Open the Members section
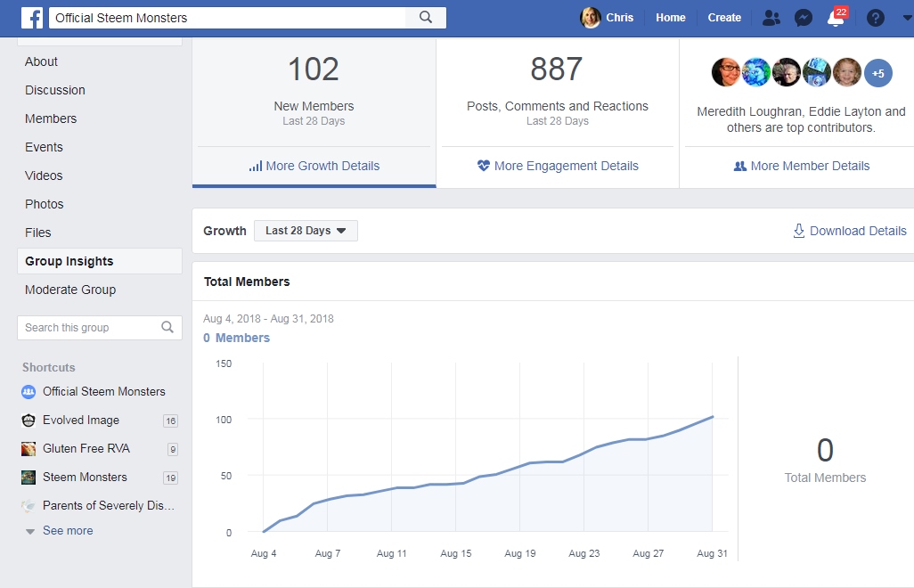 (x=51, y=118)
